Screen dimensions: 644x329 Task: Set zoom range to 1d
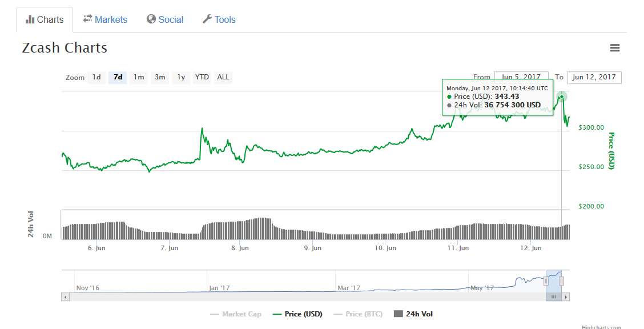(x=97, y=77)
